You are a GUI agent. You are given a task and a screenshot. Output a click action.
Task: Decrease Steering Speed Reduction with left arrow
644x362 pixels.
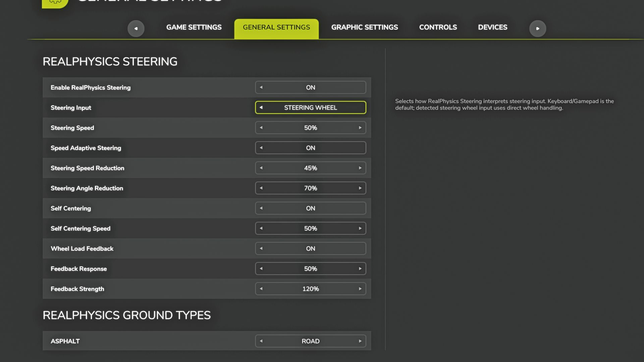pos(261,168)
